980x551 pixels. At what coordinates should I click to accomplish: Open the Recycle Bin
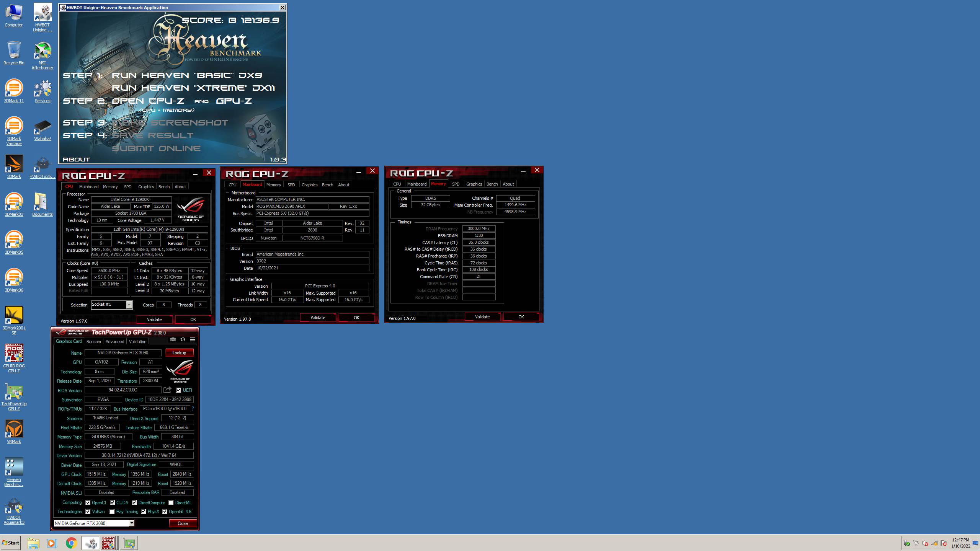14,53
